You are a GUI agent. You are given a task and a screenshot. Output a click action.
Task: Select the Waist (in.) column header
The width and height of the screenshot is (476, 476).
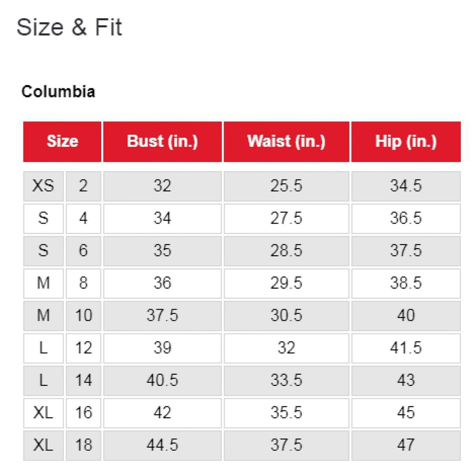click(x=286, y=141)
